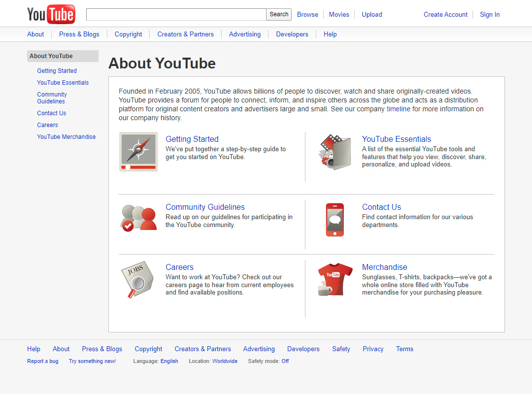Click Sign In
Viewport: 532px width, 394px height.
[490, 15]
